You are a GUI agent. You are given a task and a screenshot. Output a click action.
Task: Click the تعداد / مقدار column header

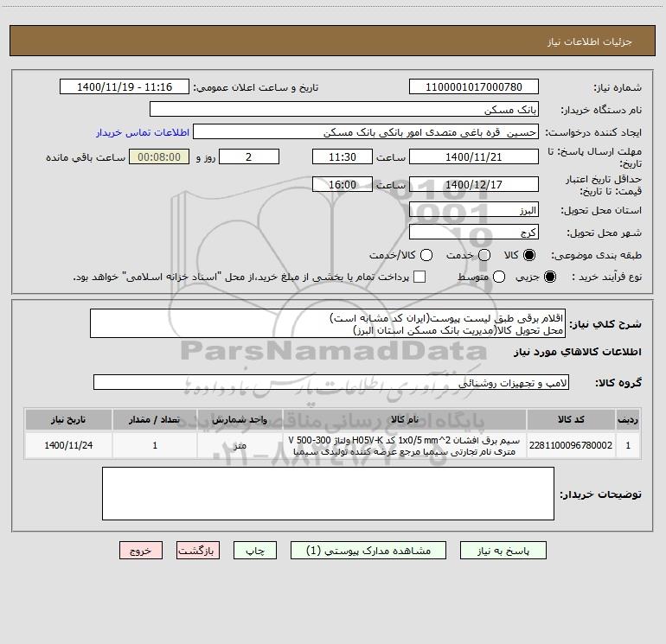155,420
